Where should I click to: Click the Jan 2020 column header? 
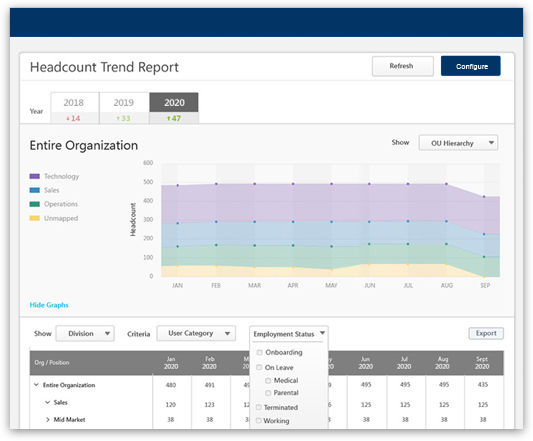tap(171, 363)
